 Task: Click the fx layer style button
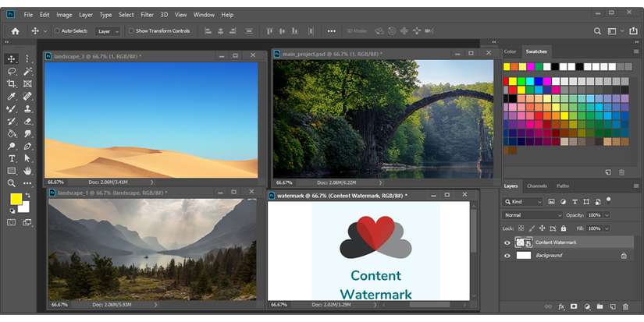coord(560,306)
